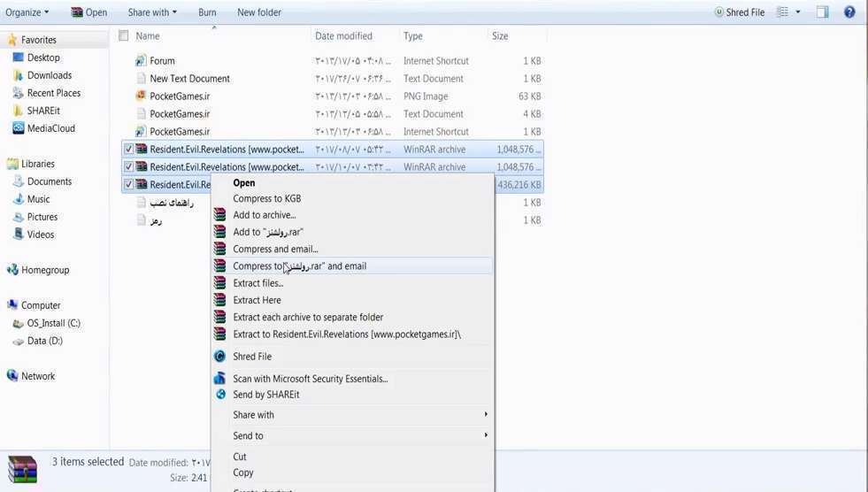Screen dimensions: 868x492
Task: Sort by the Size column header
Action: 500,36
